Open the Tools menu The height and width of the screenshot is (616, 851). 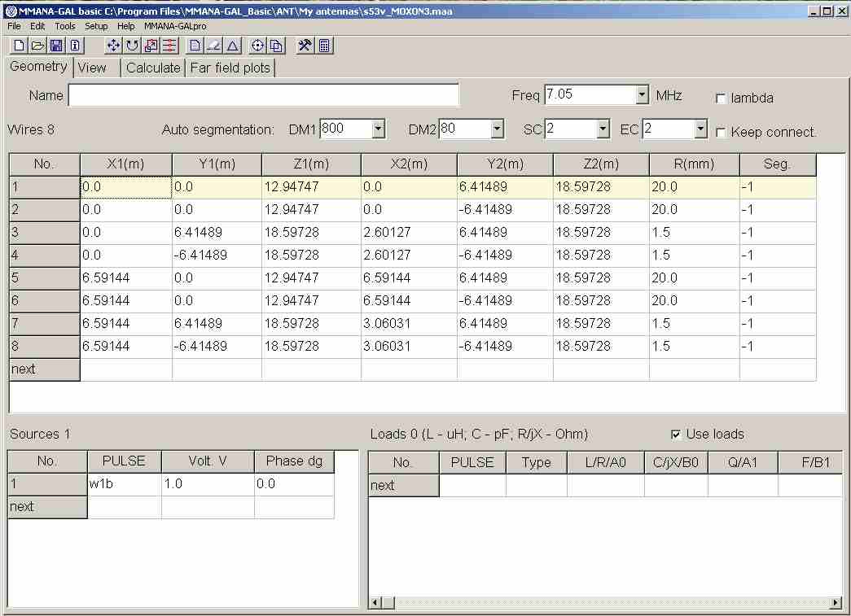65,26
